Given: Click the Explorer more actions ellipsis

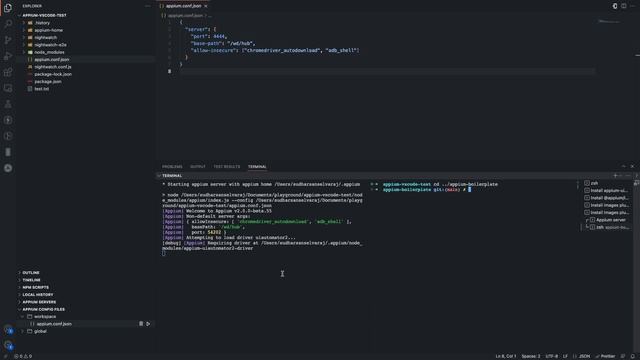Looking at the screenshot, I should coord(148,6).
